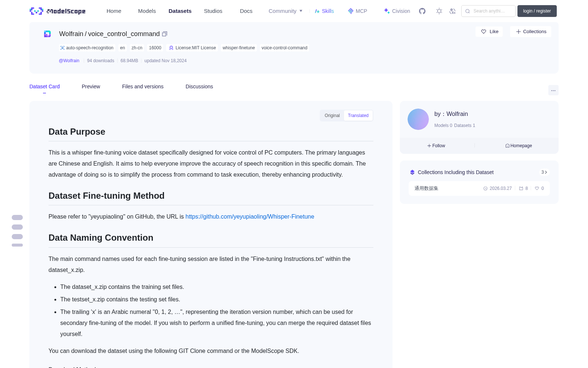The height and width of the screenshot is (368, 588).
Task: Click the heart icon showing 0 likes
Action: coord(537,188)
